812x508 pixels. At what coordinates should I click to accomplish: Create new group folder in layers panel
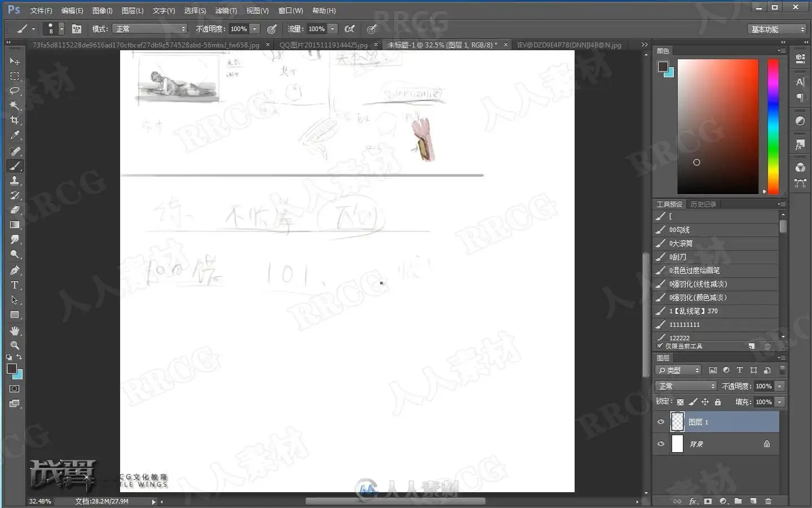point(738,501)
